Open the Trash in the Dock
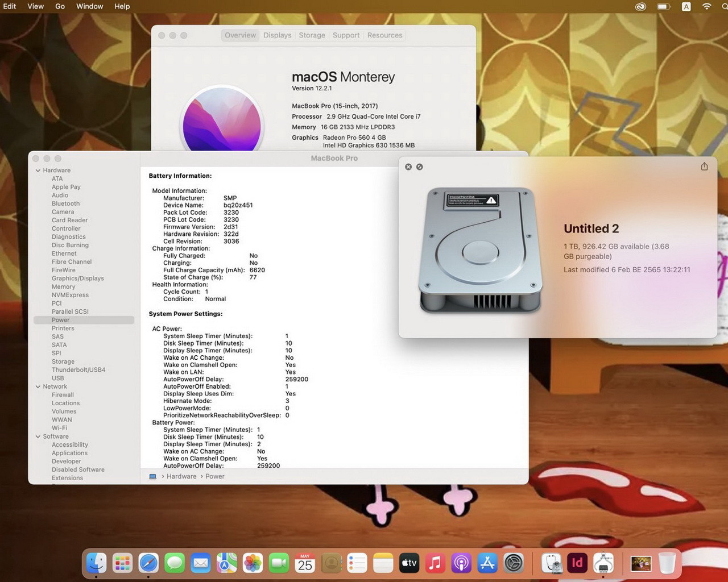Screen dimensions: 728x582 coord(667,563)
